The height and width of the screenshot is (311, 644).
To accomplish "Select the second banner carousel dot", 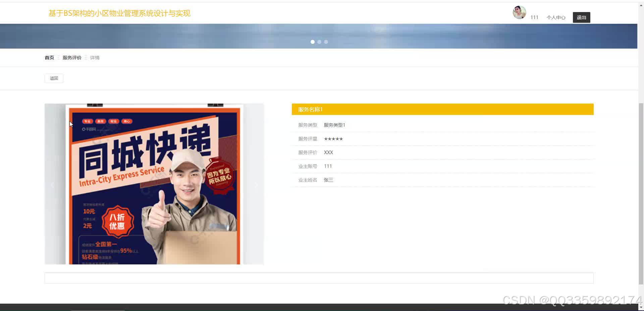I will pos(319,42).
